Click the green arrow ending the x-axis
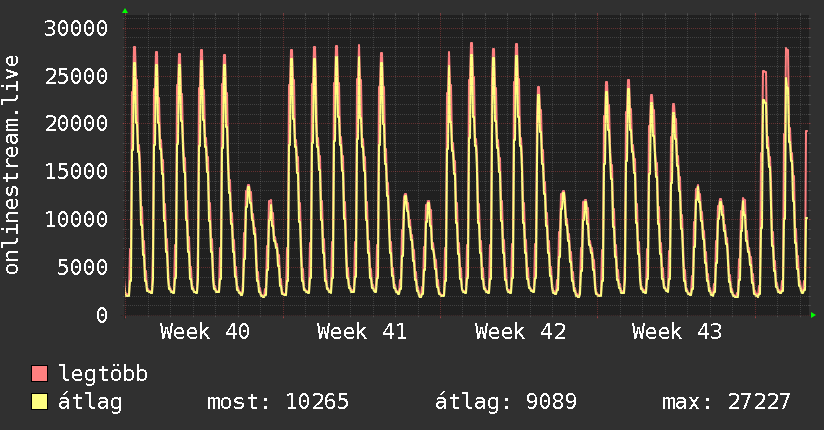The width and height of the screenshot is (824, 430). [x=813, y=315]
